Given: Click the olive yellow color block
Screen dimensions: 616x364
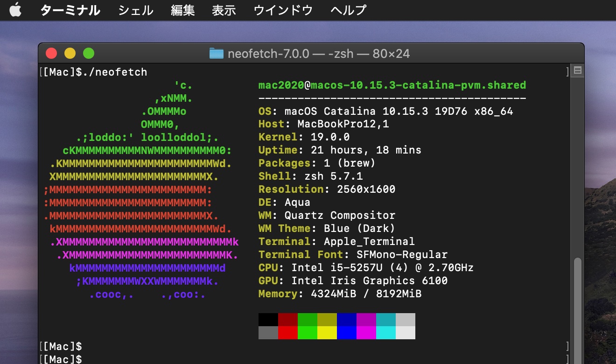Looking at the screenshot, I should tap(327, 320).
